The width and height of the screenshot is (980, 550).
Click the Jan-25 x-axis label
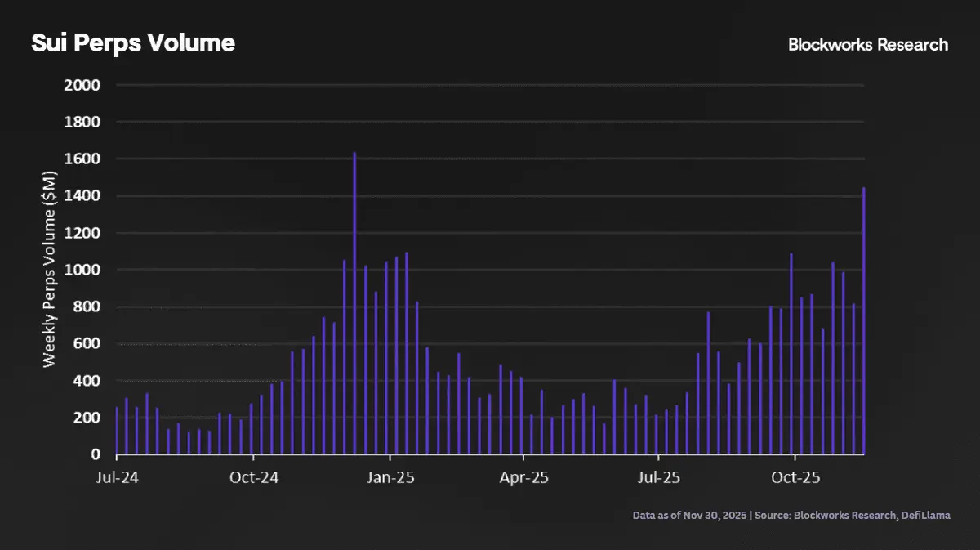(x=390, y=476)
